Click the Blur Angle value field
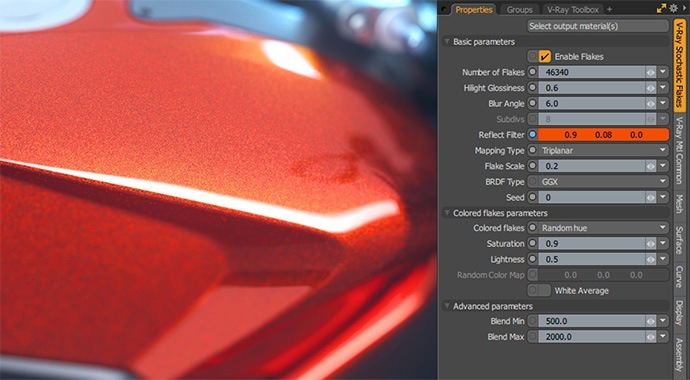The width and height of the screenshot is (690, 380). point(591,103)
